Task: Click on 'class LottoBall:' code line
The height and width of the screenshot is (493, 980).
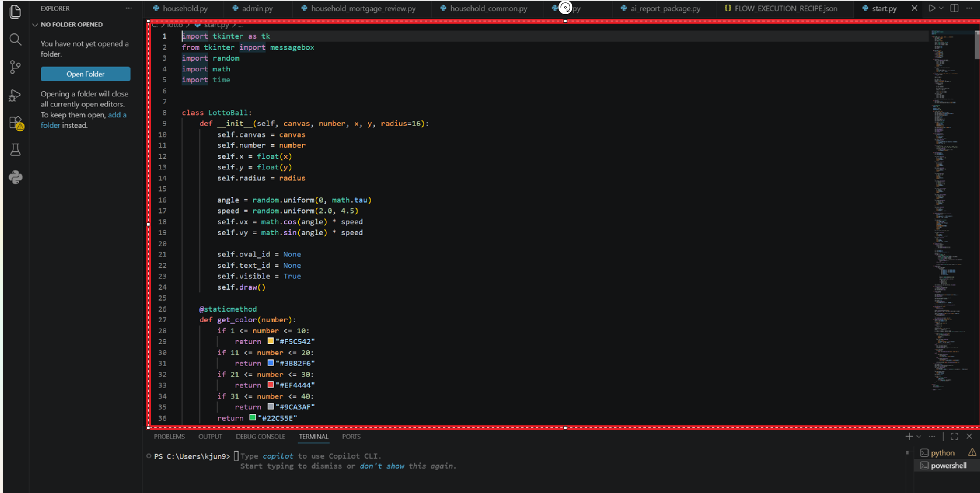Action: coord(217,112)
